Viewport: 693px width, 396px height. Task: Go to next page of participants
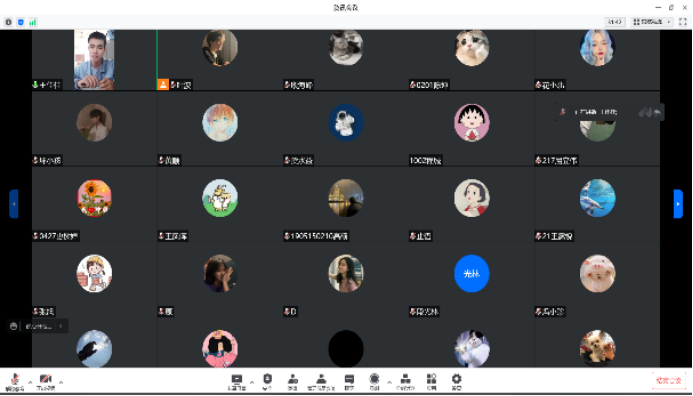click(x=678, y=204)
